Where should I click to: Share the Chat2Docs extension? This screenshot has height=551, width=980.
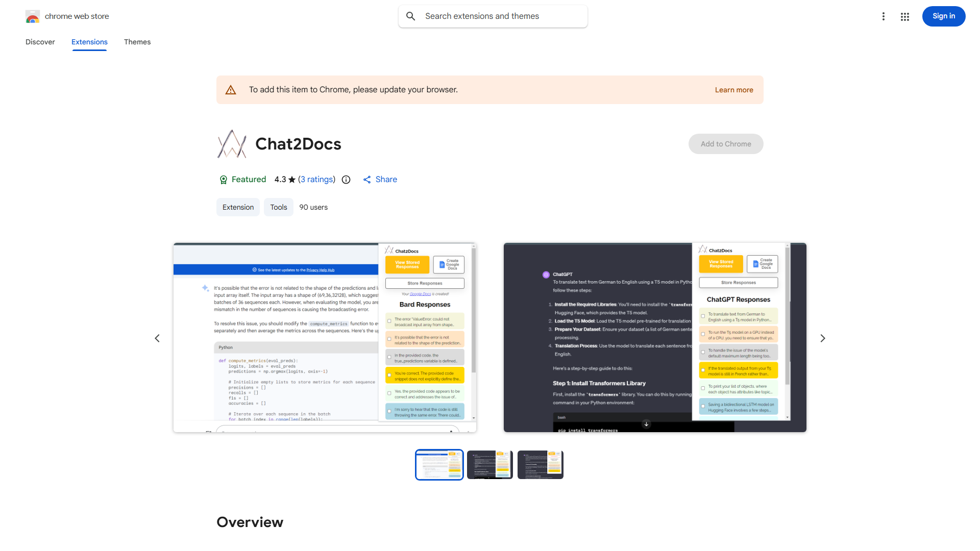(380, 180)
